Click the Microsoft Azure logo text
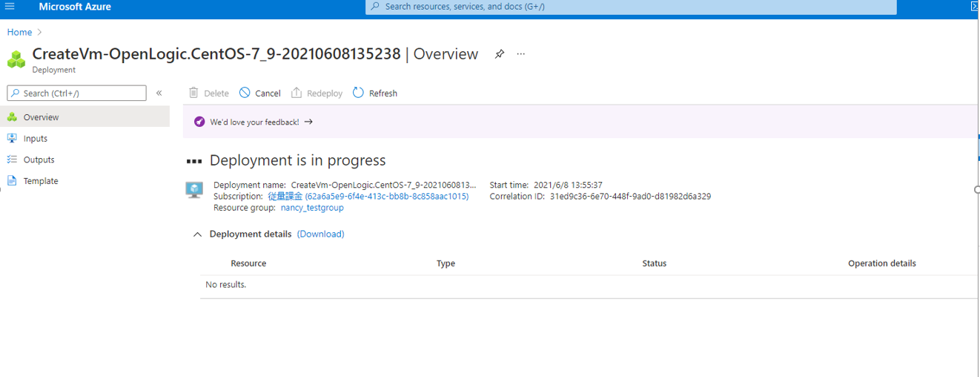 [x=75, y=7]
